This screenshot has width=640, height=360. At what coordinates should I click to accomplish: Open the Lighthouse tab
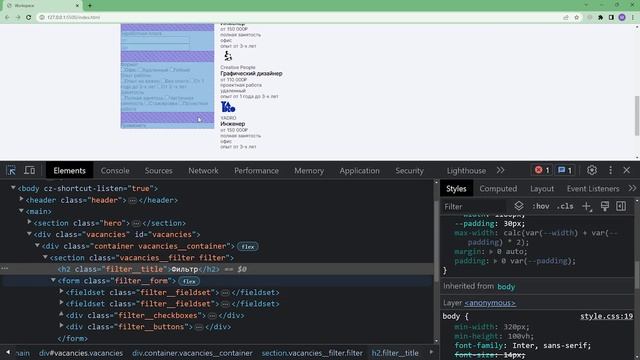[x=466, y=171]
